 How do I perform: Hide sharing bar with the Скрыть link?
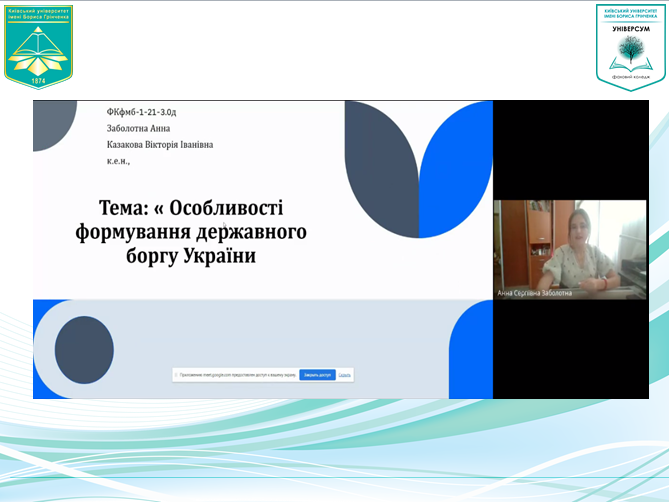coord(344,375)
